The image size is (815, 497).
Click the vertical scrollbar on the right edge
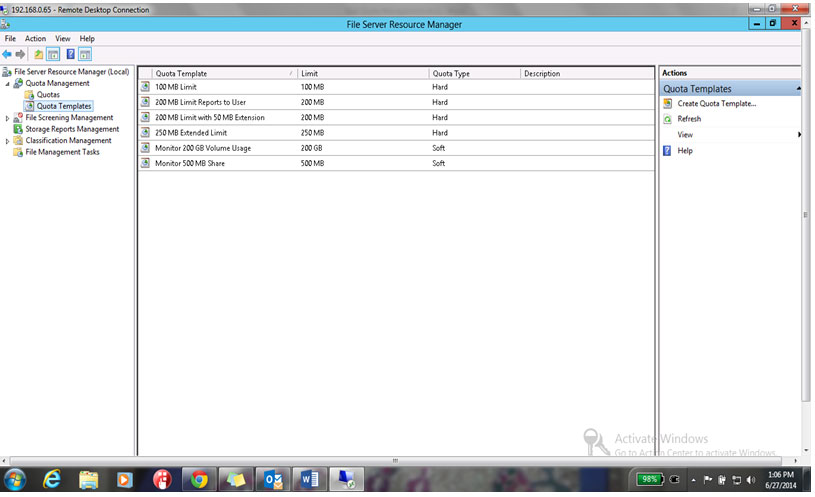click(806, 215)
